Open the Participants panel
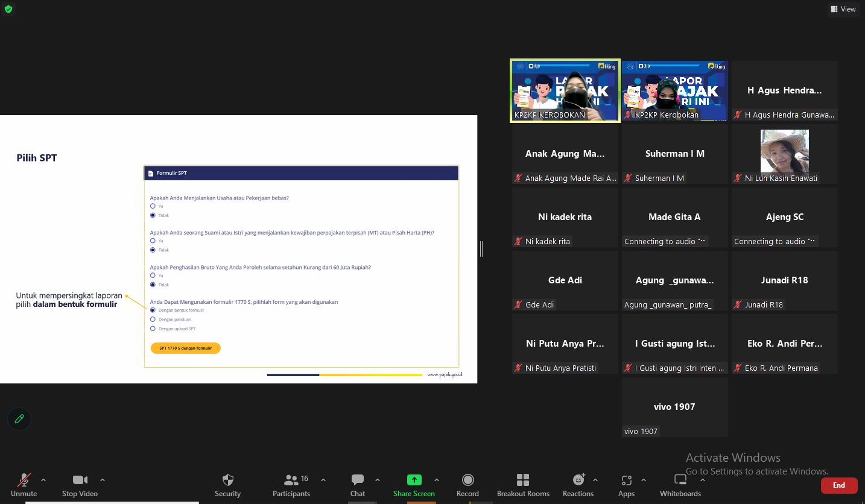The image size is (865, 504). click(x=291, y=480)
